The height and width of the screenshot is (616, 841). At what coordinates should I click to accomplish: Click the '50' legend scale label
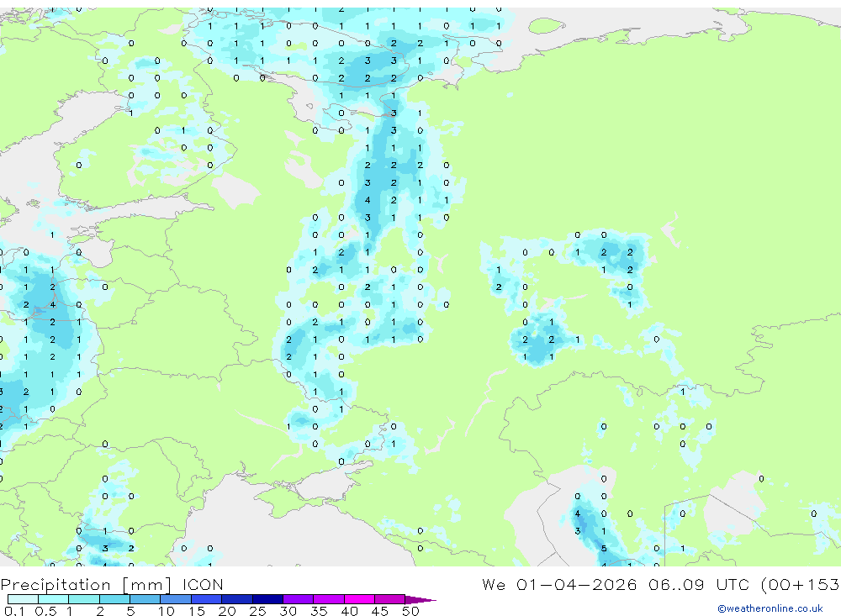click(410, 611)
